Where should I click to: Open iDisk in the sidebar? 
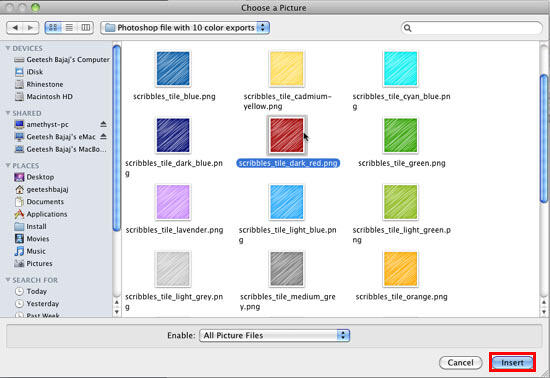29,72
